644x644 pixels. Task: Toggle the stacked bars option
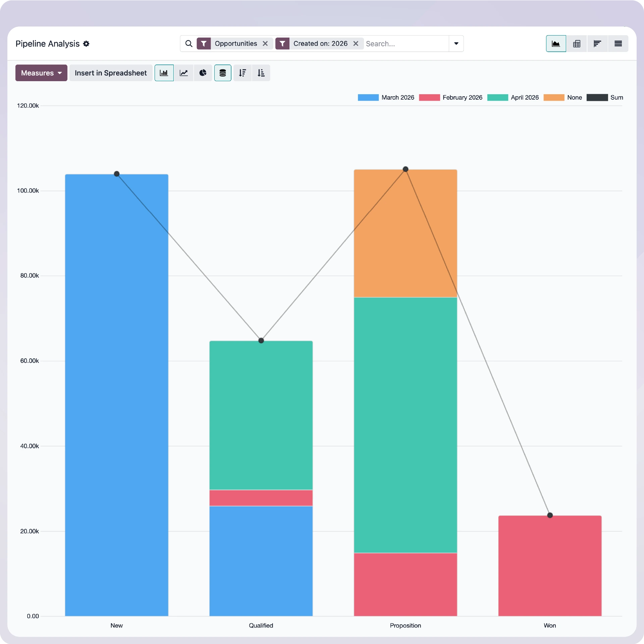[223, 73]
